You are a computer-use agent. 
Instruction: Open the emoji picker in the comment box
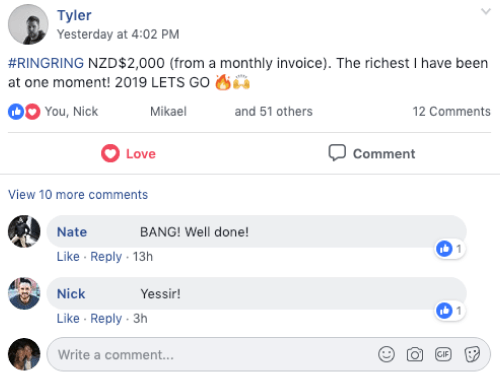(x=386, y=354)
